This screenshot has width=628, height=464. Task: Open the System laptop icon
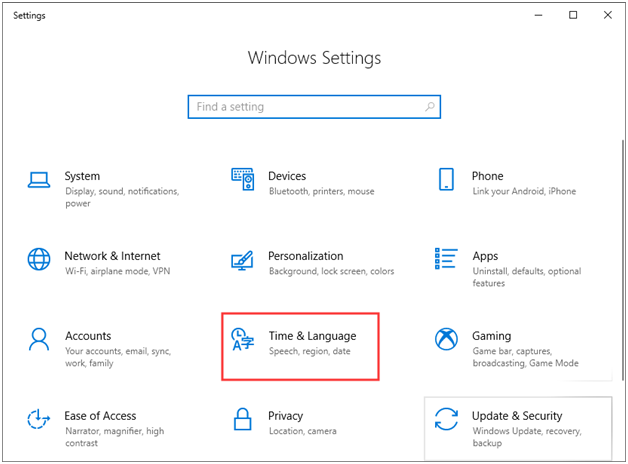(x=39, y=180)
